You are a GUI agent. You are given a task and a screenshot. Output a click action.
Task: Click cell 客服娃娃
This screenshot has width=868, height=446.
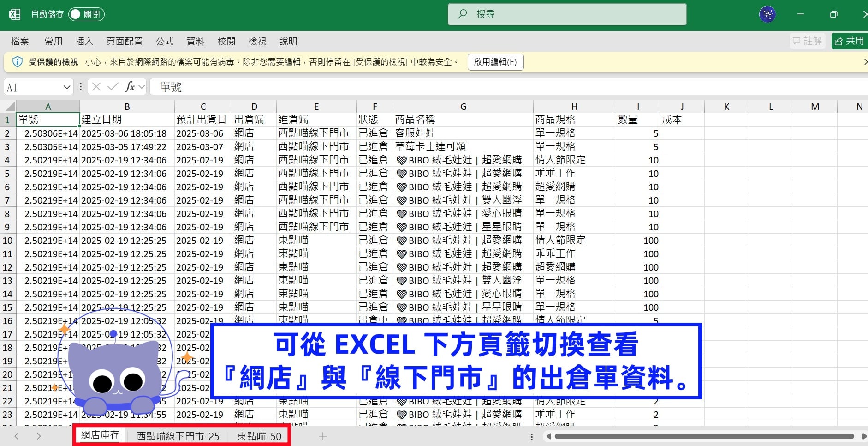(463, 133)
